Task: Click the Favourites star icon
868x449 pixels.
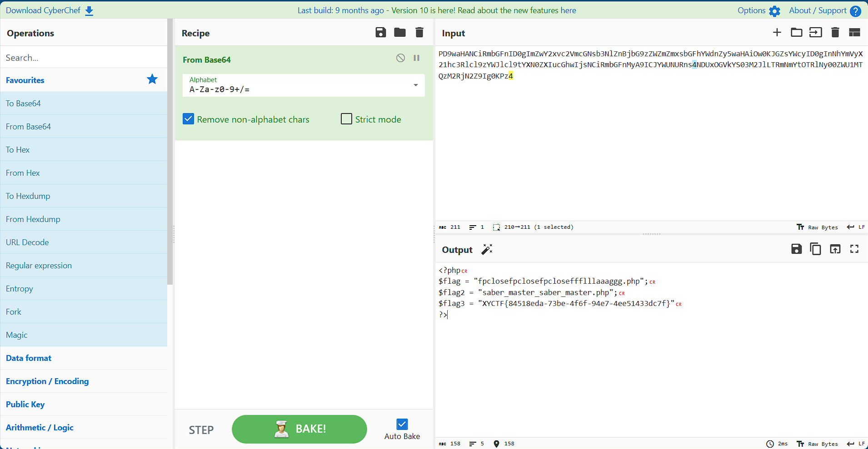Action: pos(152,79)
